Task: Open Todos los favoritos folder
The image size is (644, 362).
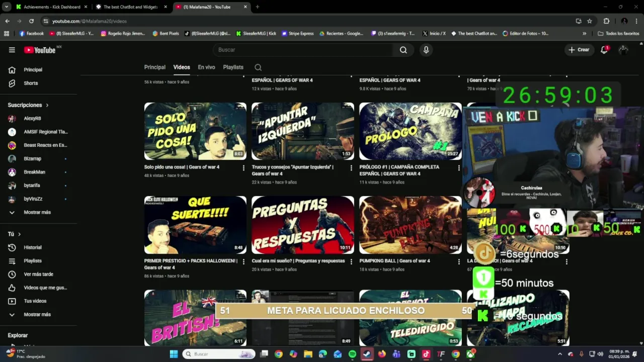Action: [x=618, y=34]
